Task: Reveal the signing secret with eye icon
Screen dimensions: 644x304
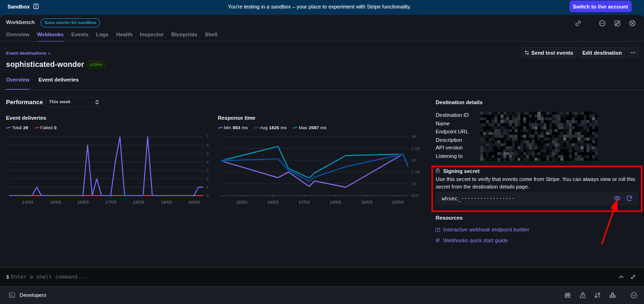Action: pos(617,198)
